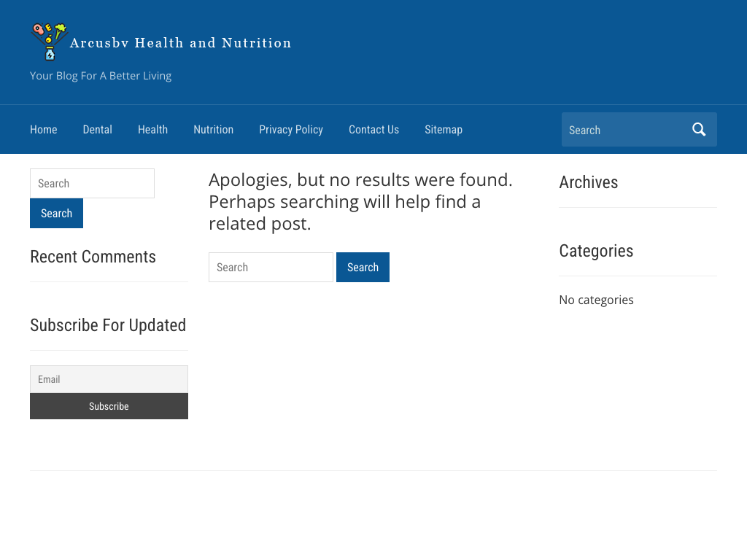Click the Archives widget heading
This screenshot has height=560, width=747.
tap(588, 182)
